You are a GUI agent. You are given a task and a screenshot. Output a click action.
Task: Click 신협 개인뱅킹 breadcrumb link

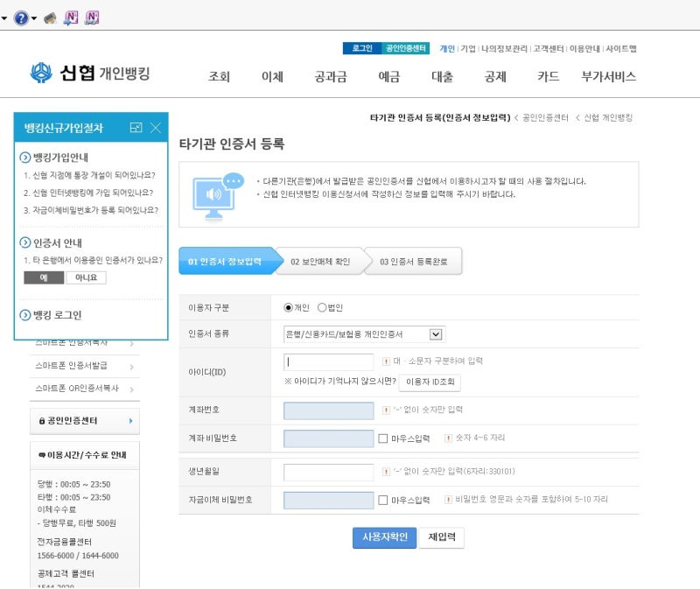click(x=608, y=117)
